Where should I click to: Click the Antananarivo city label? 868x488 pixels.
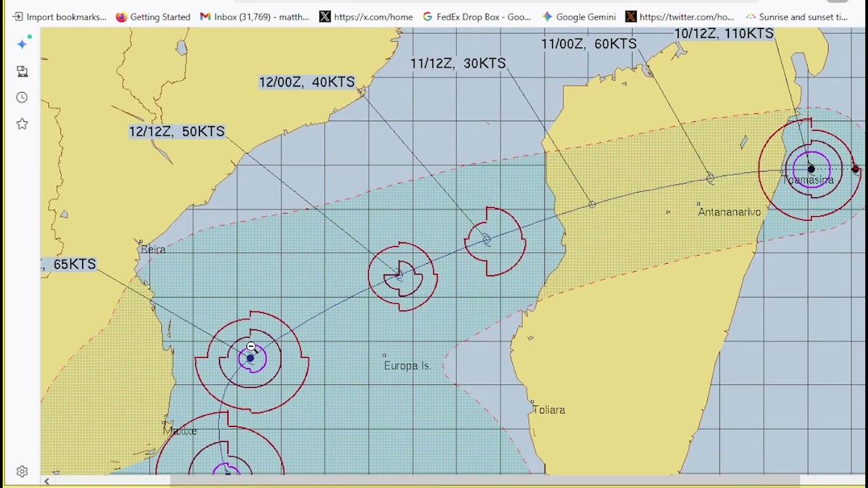729,212
